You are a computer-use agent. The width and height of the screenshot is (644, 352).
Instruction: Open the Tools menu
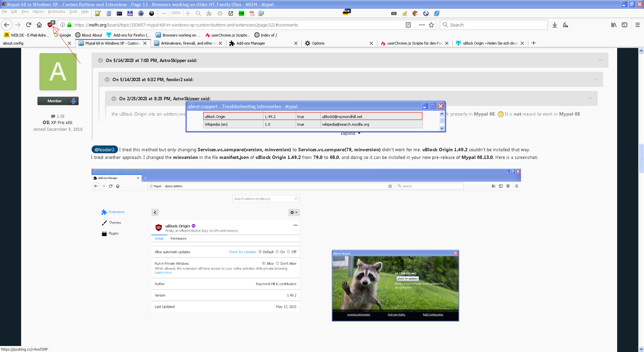point(73,11)
